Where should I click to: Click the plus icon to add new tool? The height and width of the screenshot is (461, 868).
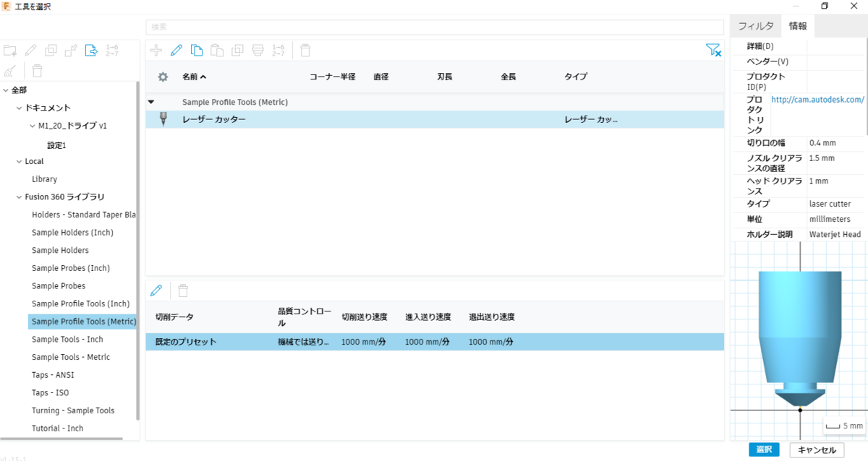tap(156, 51)
